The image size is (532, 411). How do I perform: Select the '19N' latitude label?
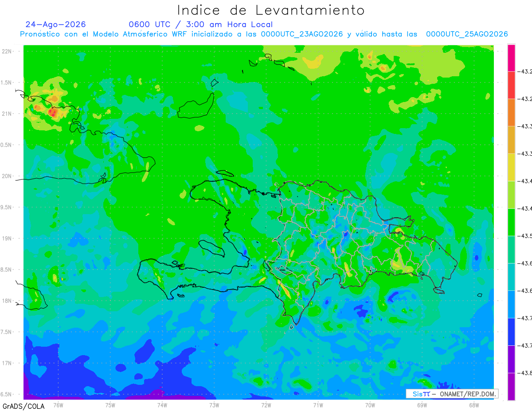[7, 239]
